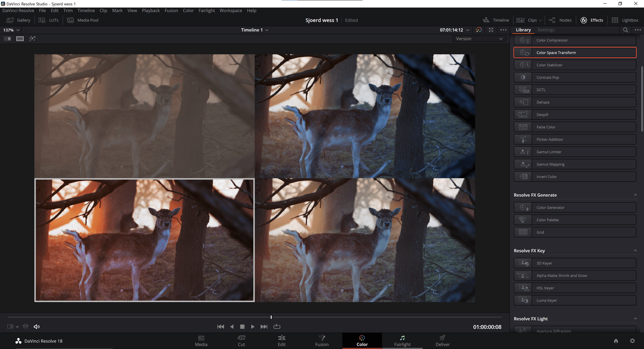Screen dimensions: 644x349
Task: Toggle the Clips thumbnail strip
Action: [x=527, y=20]
